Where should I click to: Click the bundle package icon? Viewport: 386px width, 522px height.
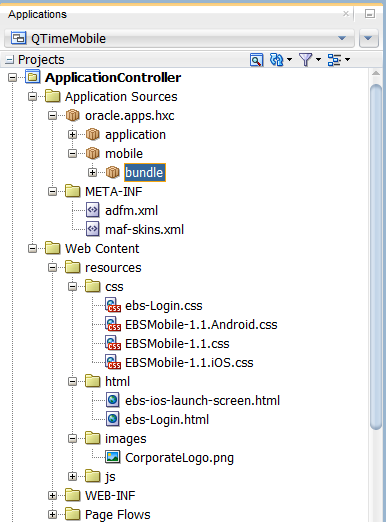(113, 173)
